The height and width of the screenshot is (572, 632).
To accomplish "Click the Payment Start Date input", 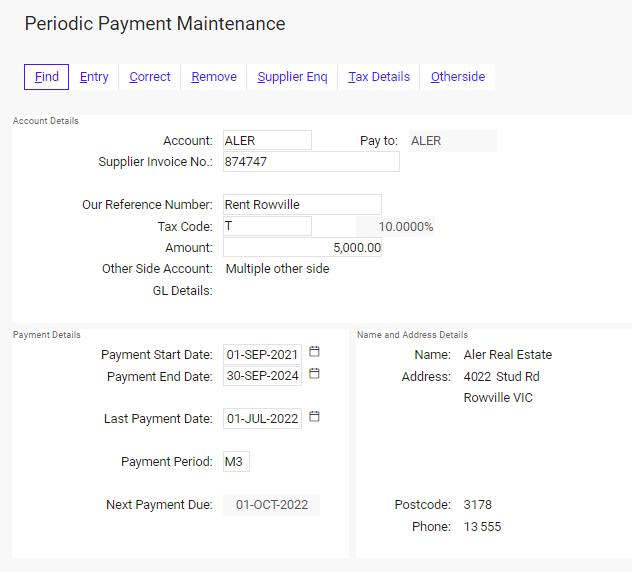I will click(262, 355).
